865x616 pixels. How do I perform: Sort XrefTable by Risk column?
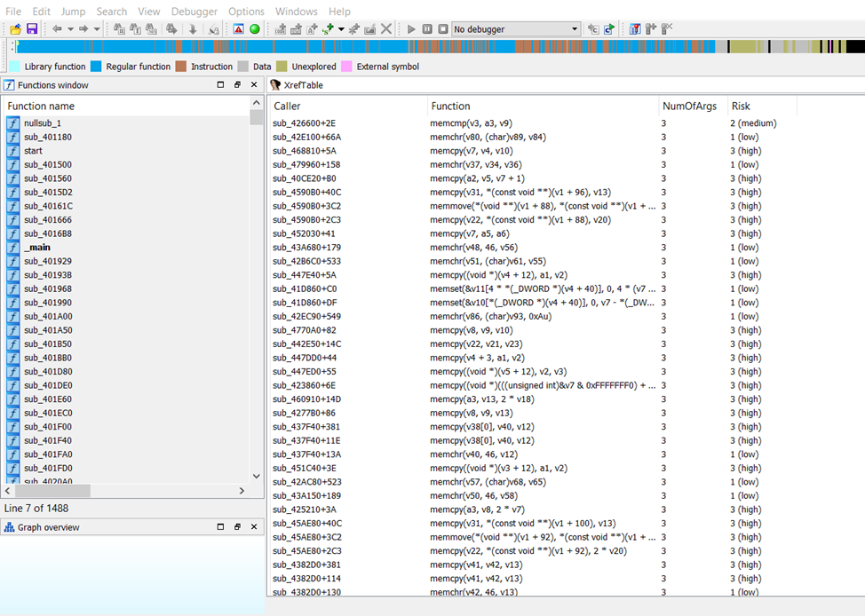[762, 106]
